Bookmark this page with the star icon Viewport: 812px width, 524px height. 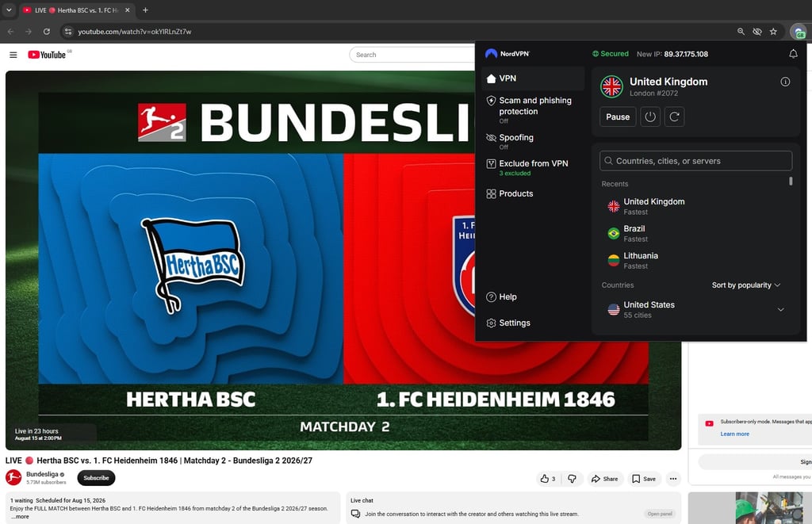pyautogui.click(x=773, y=32)
